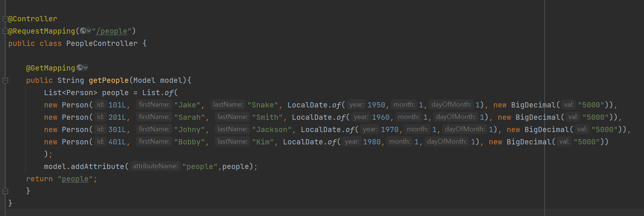
Task: Click the lastName hint on the Kim line
Action: coord(232,141)
